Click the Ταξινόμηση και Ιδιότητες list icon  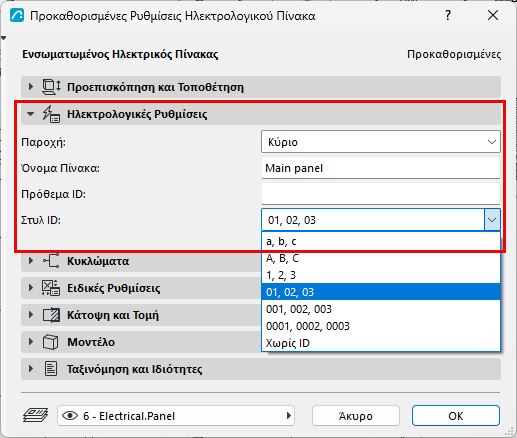(51, 369)
